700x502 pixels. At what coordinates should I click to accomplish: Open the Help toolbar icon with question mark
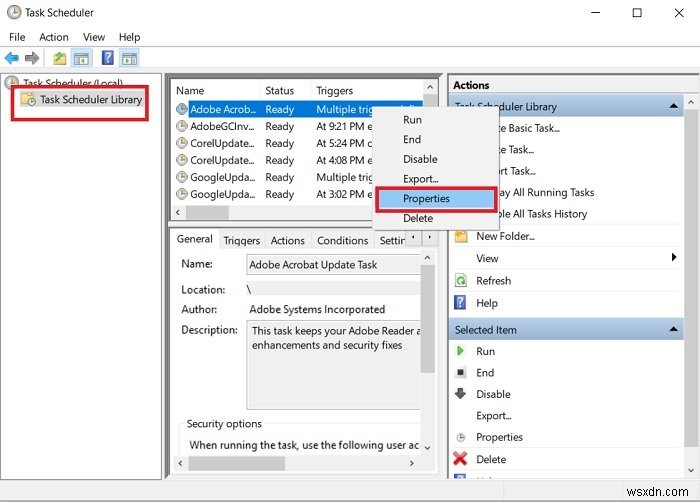[108, 58]
